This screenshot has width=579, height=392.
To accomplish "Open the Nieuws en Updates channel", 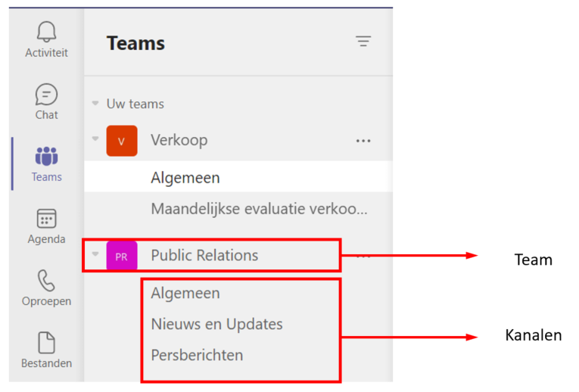I will 216,324.
